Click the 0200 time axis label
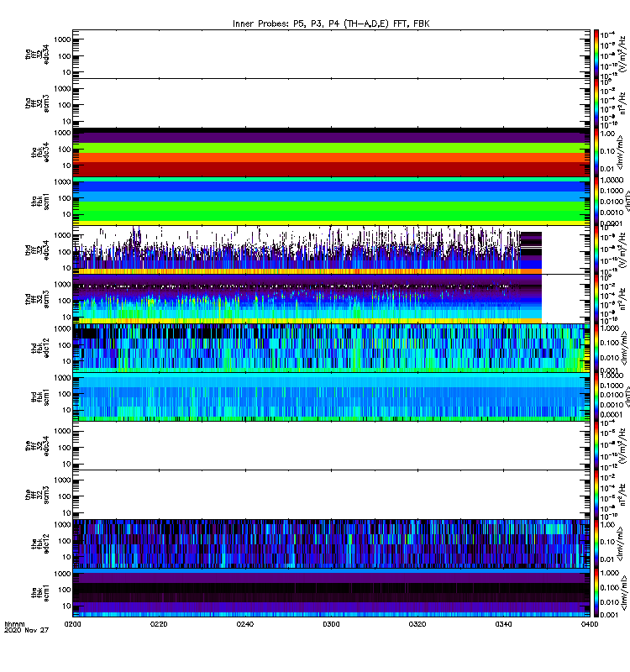The image size is (630, 672). 73,624
